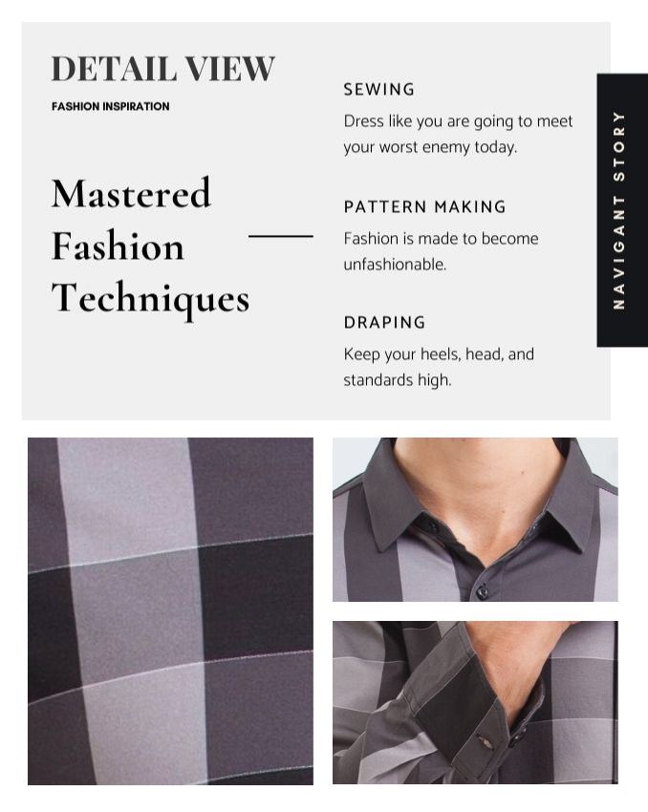
Task: Open the shirt collar photo
Action: click(x=475, y=520)
